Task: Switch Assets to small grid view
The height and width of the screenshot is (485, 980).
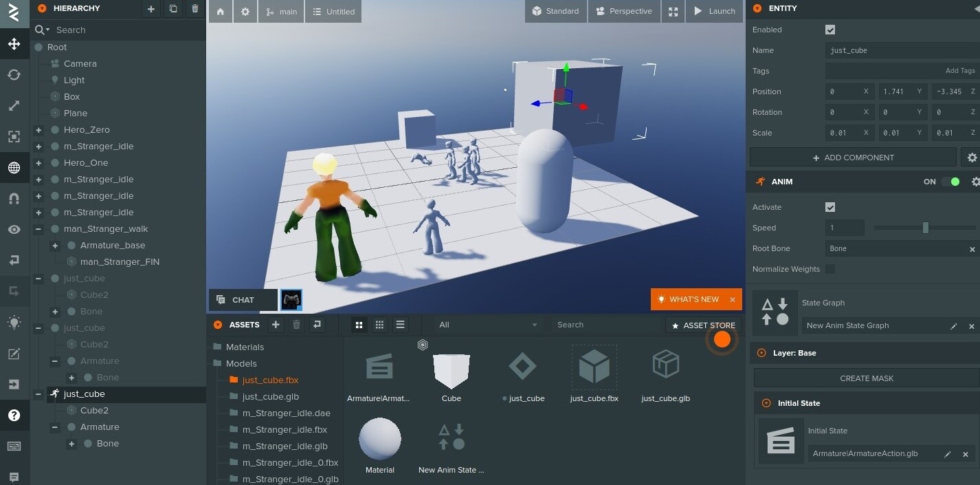Action: [379, 325]
